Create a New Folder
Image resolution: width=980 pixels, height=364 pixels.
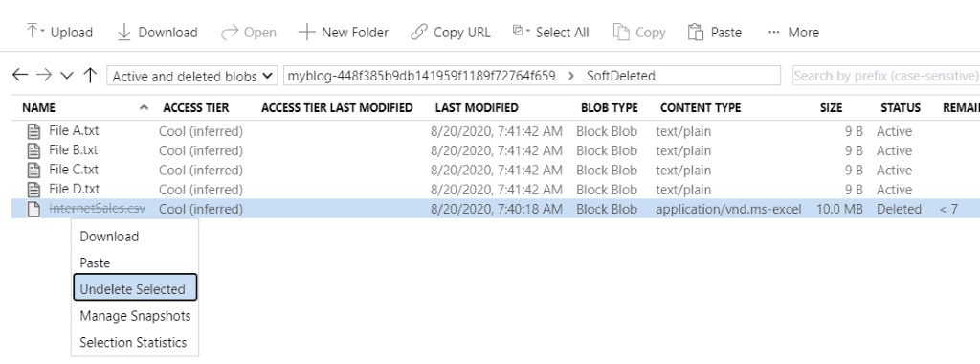(x=344, y=32)
